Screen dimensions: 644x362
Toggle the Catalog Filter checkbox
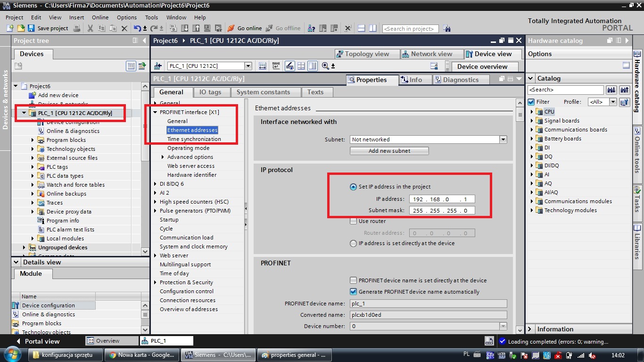531,102
